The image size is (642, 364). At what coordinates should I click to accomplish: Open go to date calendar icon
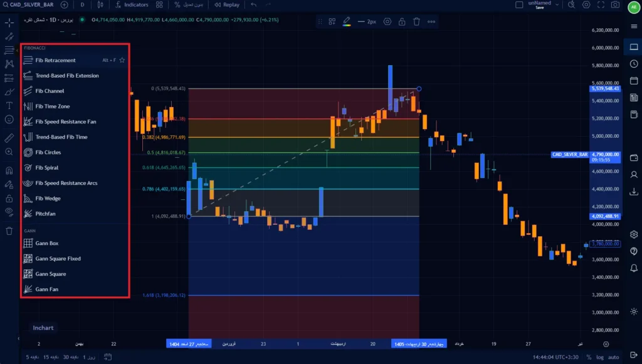coord(108,357)
